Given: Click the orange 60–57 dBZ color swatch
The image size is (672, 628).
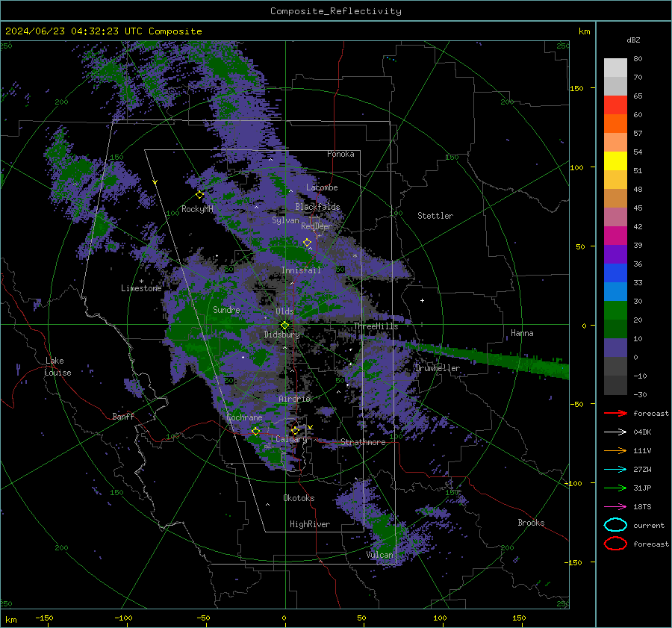Looking at the screenshot, I should pyautogui.click(x=615, y=123).
